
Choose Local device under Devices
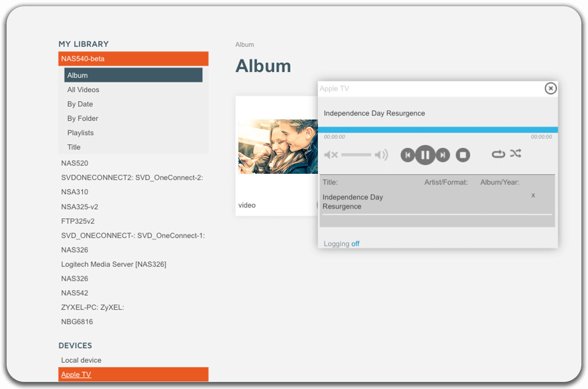81,360
